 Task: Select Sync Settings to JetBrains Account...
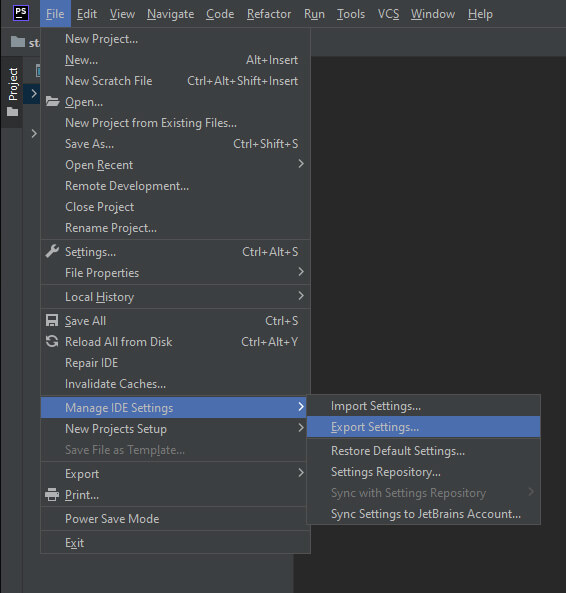pyautogui.click(x=423, y=514)
